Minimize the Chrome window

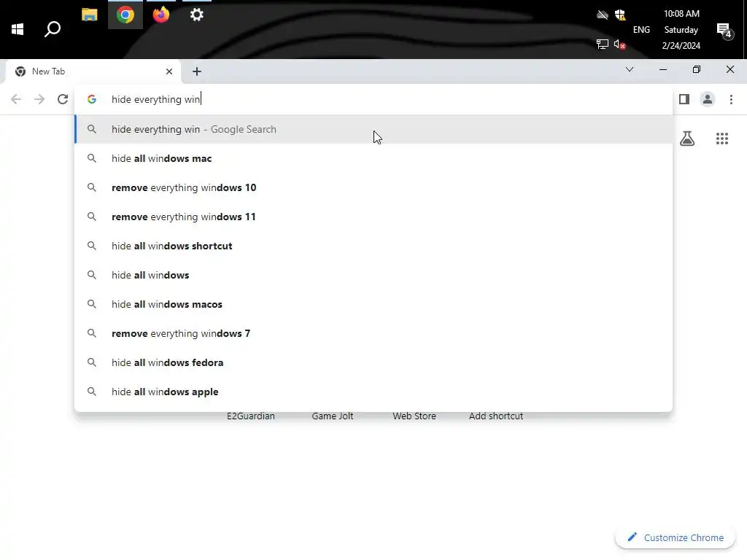662,69
